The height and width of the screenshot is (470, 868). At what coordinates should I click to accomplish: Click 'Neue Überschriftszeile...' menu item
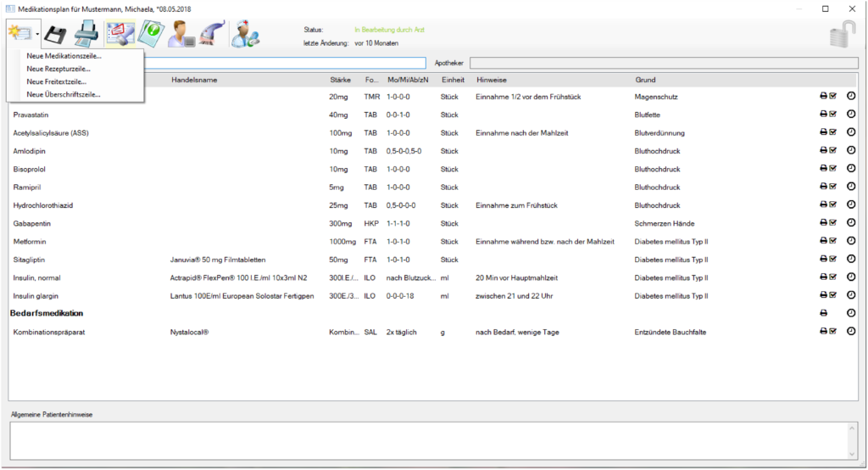click(x=64, y=94)
